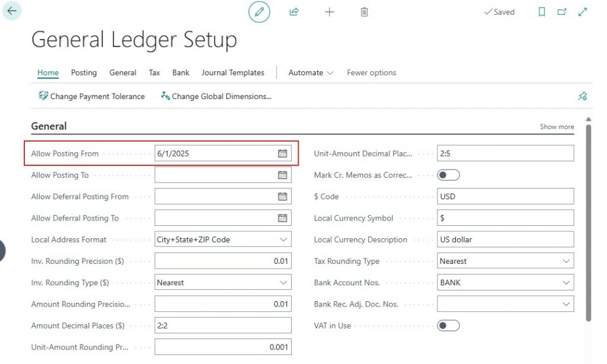Image resolution: width=607 pixels, height=364 pixels.
Task: Click the expand to full screen icon
Action: point(583,12)
